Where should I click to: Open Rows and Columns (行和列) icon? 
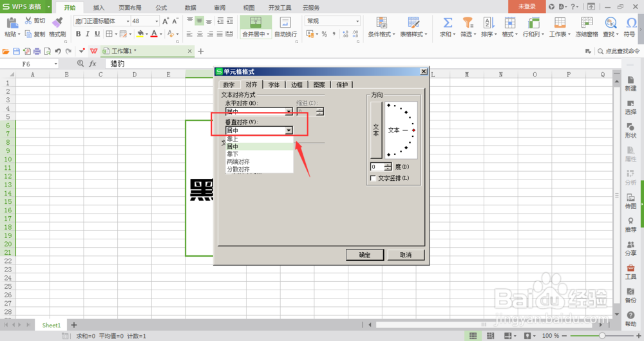(533, 23)
